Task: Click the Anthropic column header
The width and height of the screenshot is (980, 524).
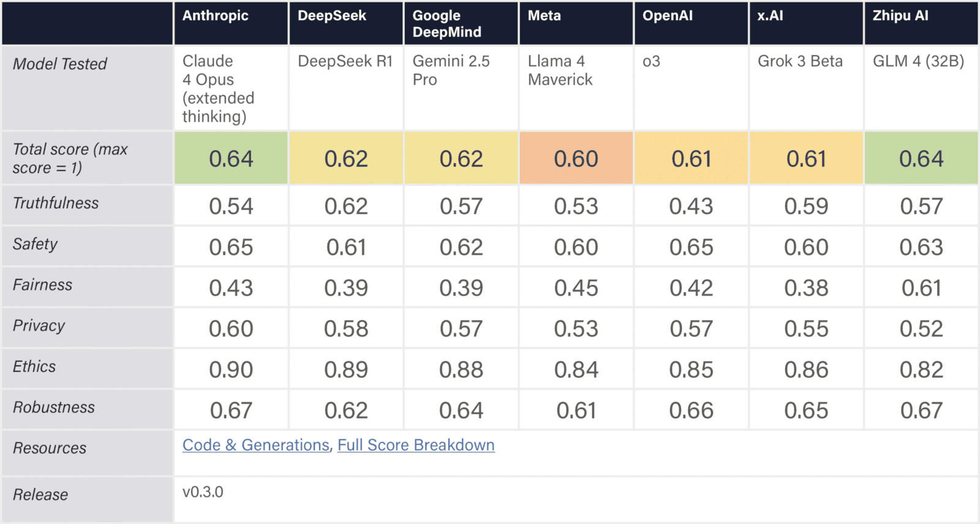Action: pos(216,16)
